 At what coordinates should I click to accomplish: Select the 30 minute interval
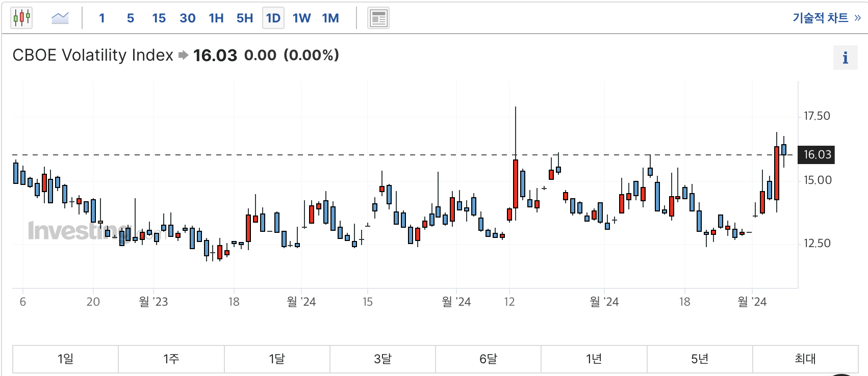click(188, 18)
